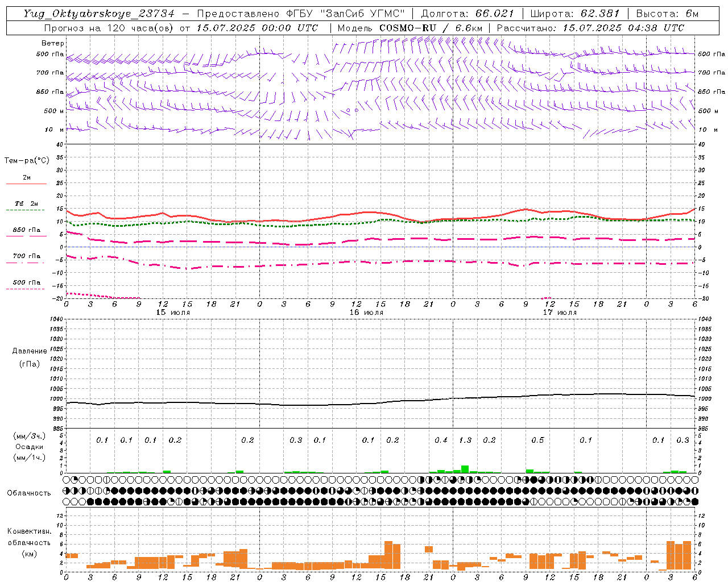Click the 700 гПа temperature legend entry
Viewport: 728px width, 582px height.
(x=27, y=256)
